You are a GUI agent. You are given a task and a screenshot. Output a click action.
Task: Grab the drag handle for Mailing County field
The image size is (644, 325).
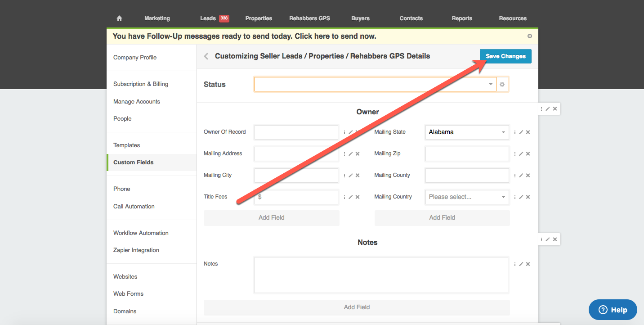pyautogui.click(x=515, y=176)
